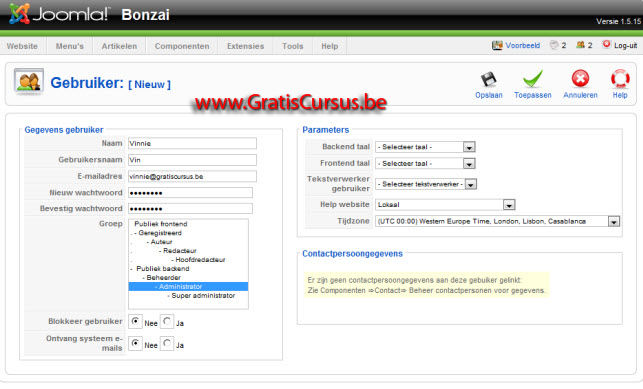Open Help via the lifebuoy icon

point(620,79)
